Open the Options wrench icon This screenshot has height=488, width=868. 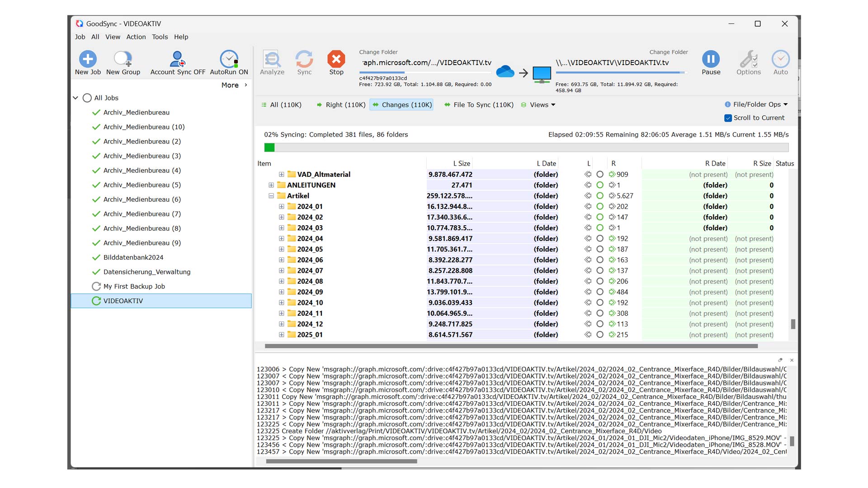point(748,59)
